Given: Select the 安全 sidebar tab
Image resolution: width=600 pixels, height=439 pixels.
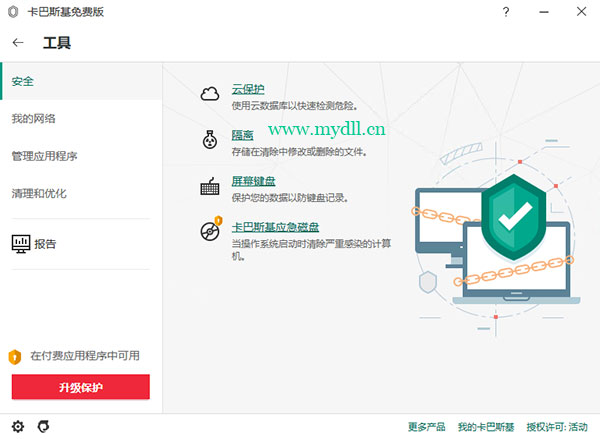Looking at the screenshot, I should (81, 82).
